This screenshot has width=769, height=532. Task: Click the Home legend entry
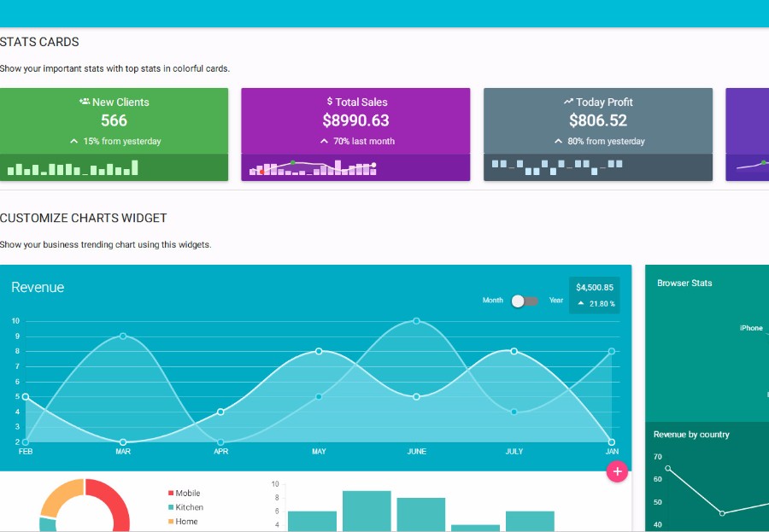pos(183,521)
